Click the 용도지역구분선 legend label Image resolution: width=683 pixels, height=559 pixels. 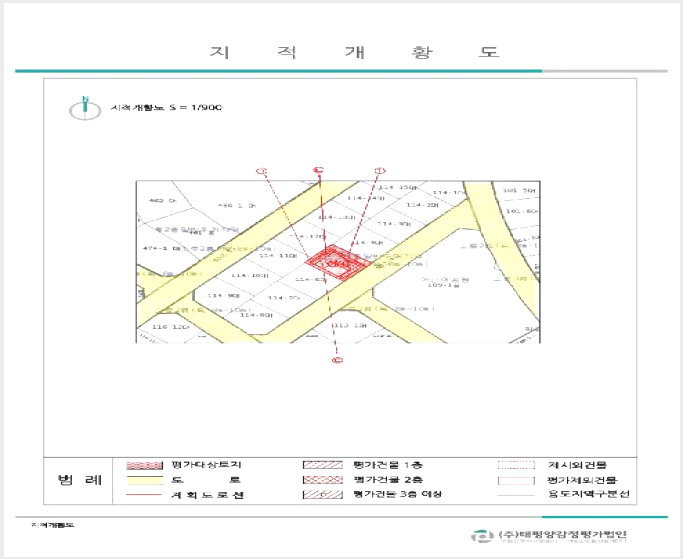[588, 494]
